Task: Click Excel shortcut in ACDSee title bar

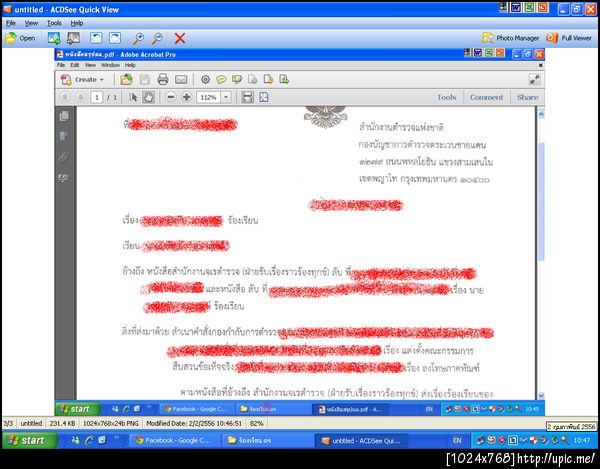Action: click(x=529, y=7)
